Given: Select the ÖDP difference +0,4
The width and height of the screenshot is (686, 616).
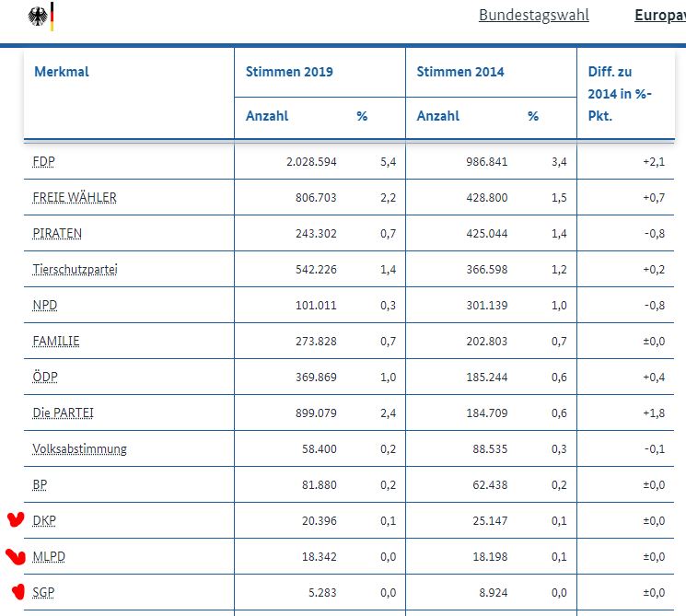Looking at the screenshot, I should coord(654,378).
